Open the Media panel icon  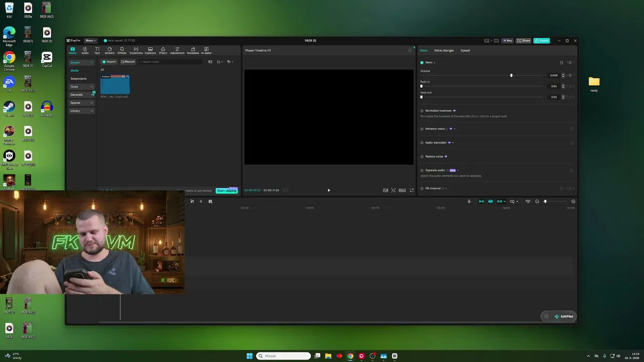point(72,50)
